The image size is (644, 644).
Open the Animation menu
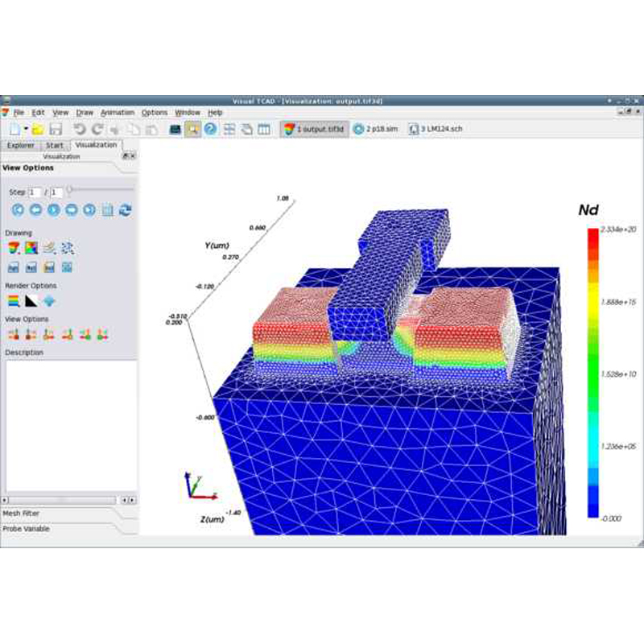[118, 113]
